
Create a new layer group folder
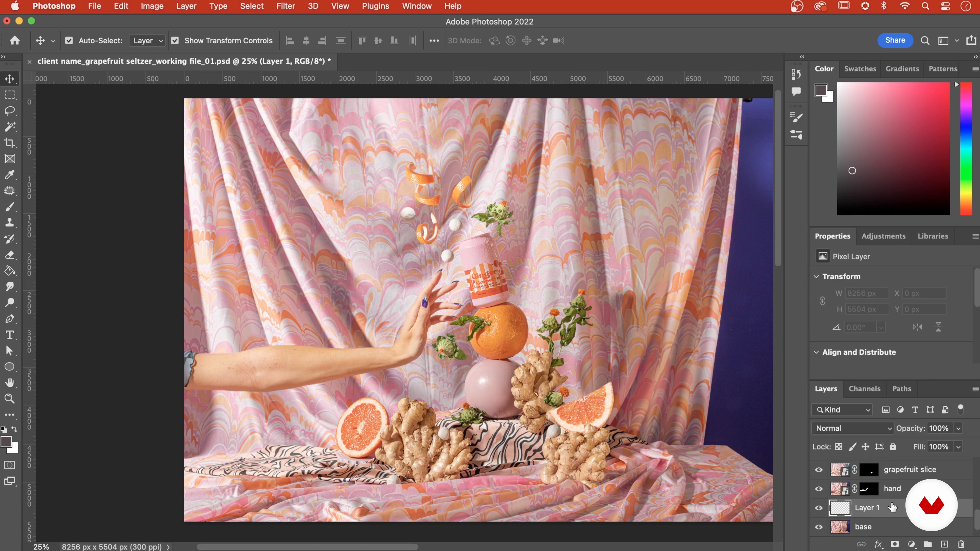coord(928,544)
